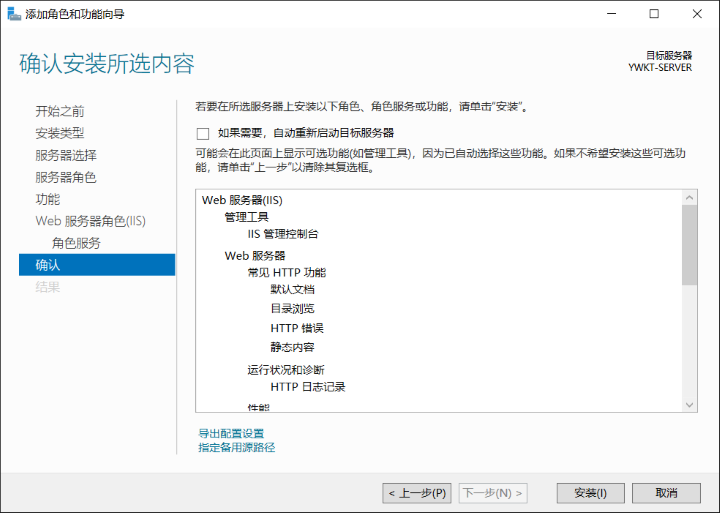Screen dimensions: 720x513
Task: Go to 开始之前 step
Action: 60,111
